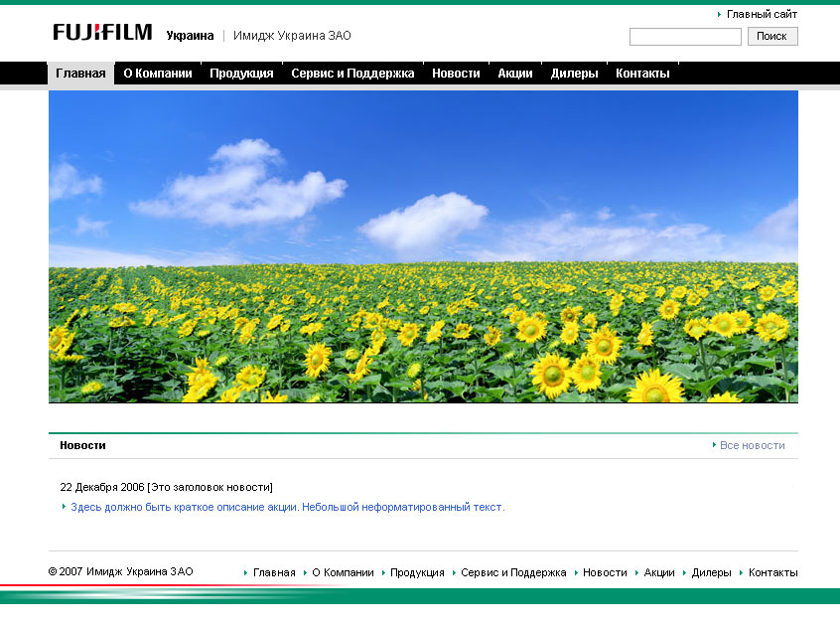
Task: Open Новости in the black navigation bar
Action: coord(456,74)
